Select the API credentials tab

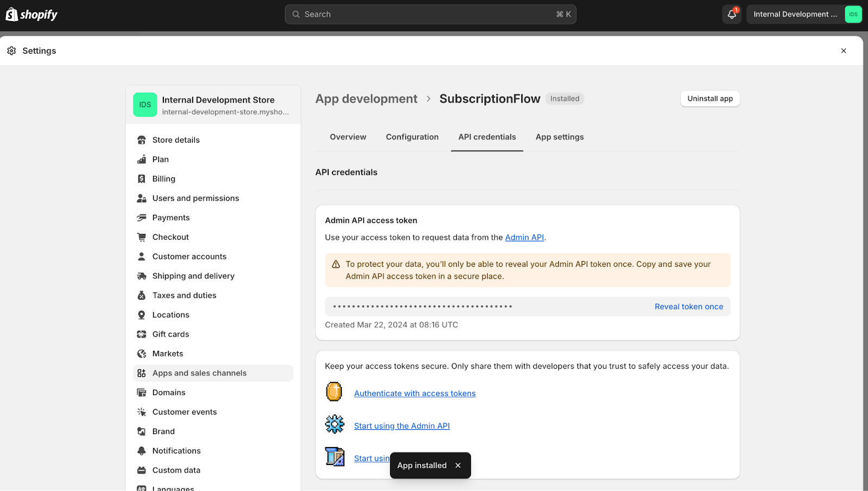click(x=487, y=137)
